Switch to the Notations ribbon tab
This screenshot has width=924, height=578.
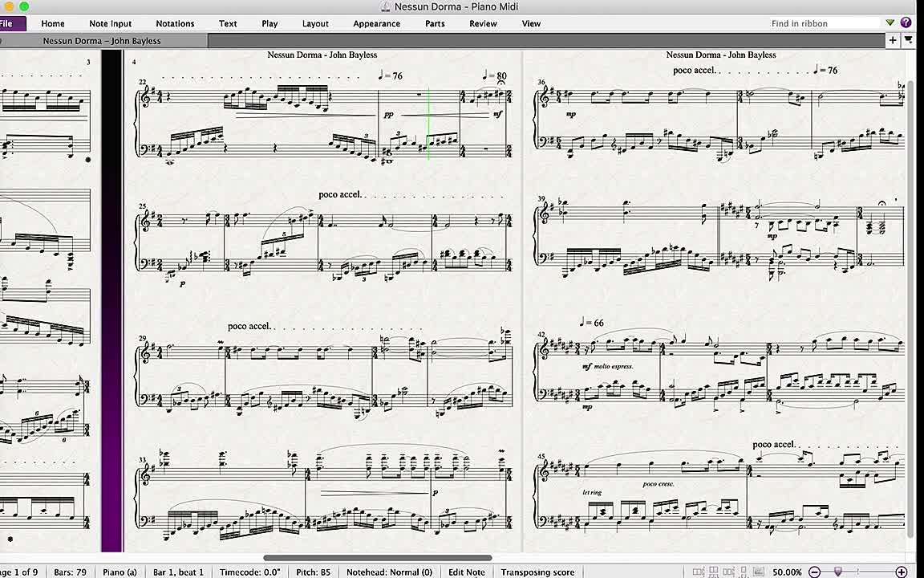point(175,23)
